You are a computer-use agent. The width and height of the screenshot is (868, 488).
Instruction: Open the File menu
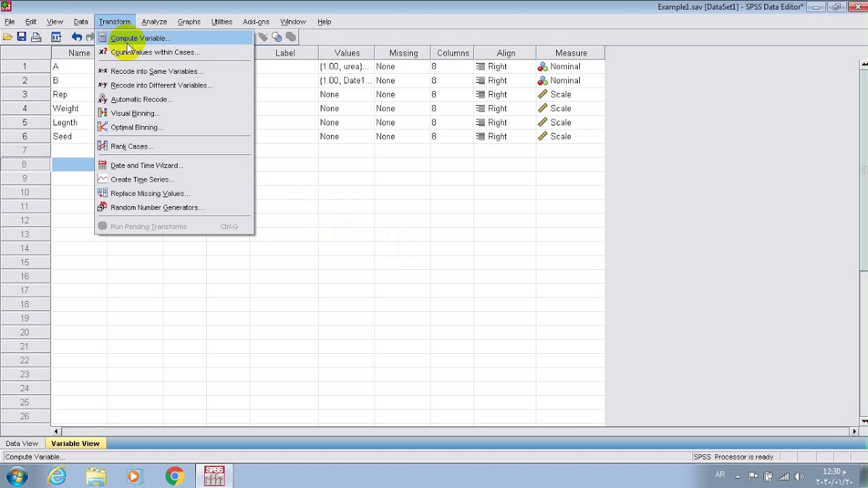coord(9,22)
